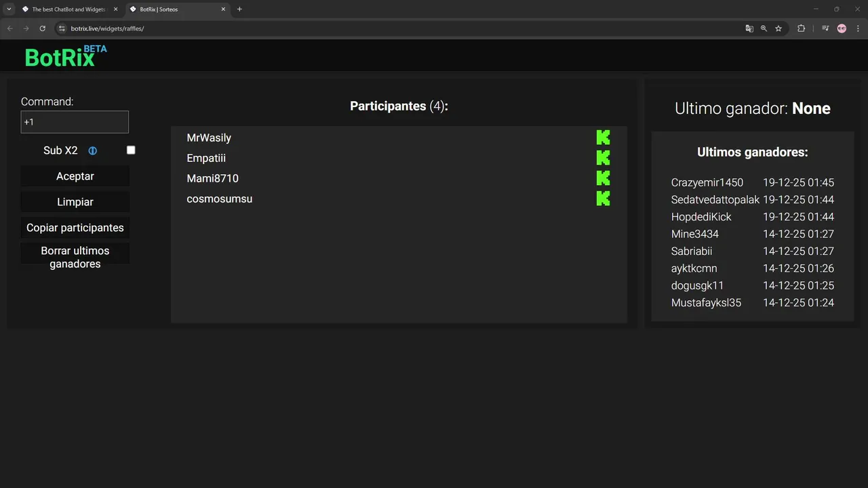
Task: Click the translate page icon
Action: pyautogui.click(x=749, y=28)
